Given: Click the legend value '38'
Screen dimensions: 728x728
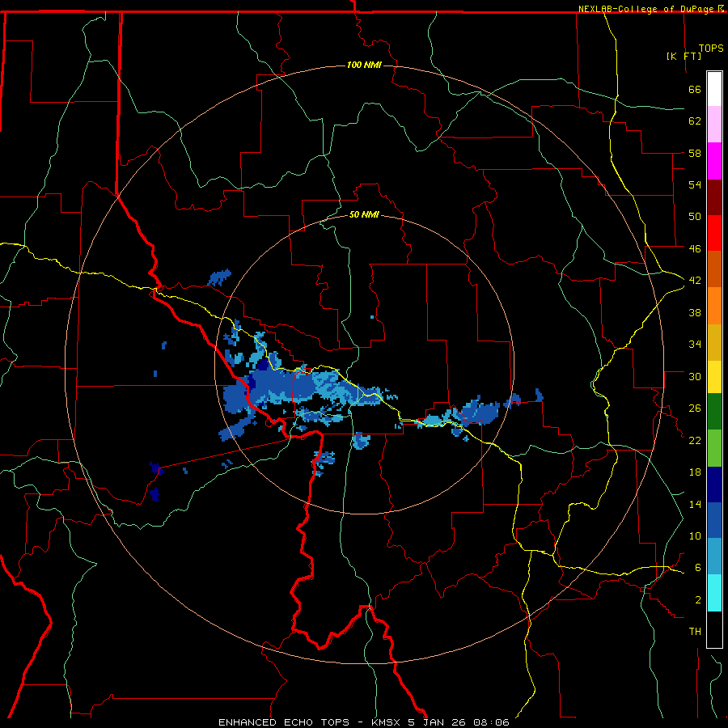Looking at the screenshot, I should pyautogui.click(x=695, y=313).
